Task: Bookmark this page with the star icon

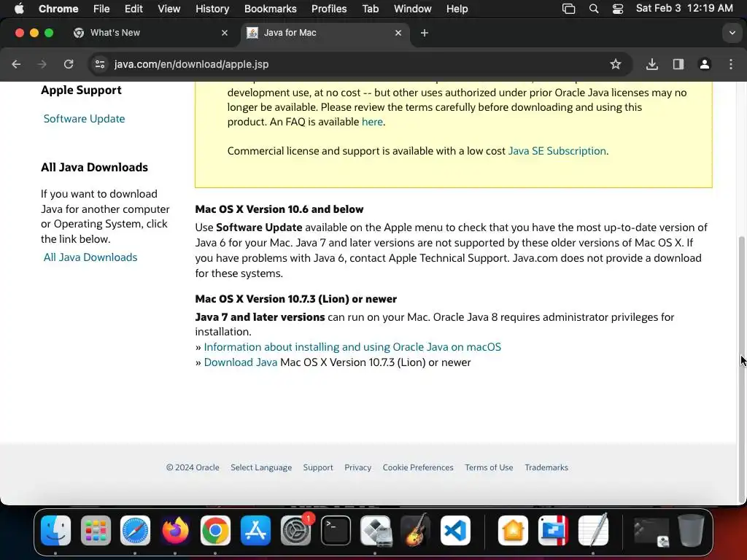Action: (616, 64)
